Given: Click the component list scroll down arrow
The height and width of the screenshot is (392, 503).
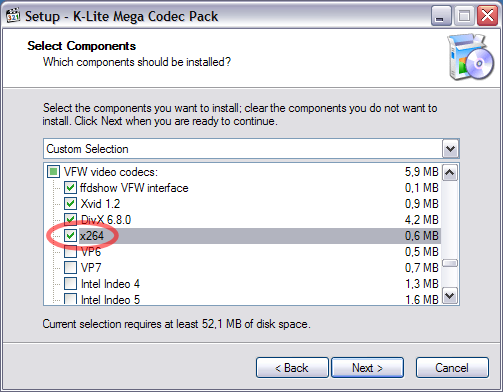Looking at the screenshot, I should pyautogui.click(x=450, y=296).
